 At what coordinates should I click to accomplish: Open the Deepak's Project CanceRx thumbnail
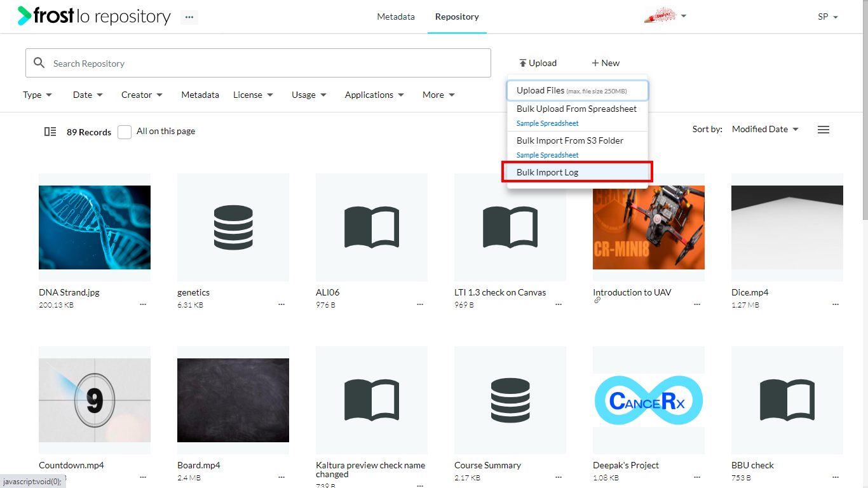pos(649,400)
